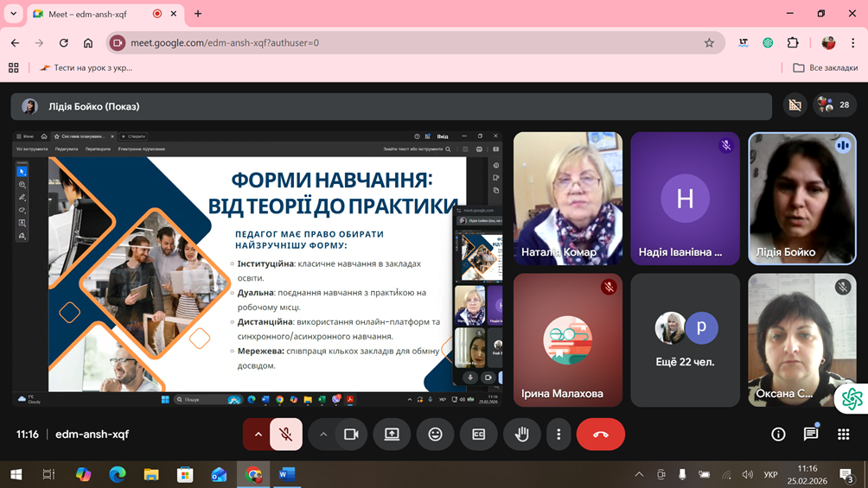Expand audio settings arrow beside microphone
The width and height of the screenshot is (868, 488).
pyautogui.click(x=258, y=434)
